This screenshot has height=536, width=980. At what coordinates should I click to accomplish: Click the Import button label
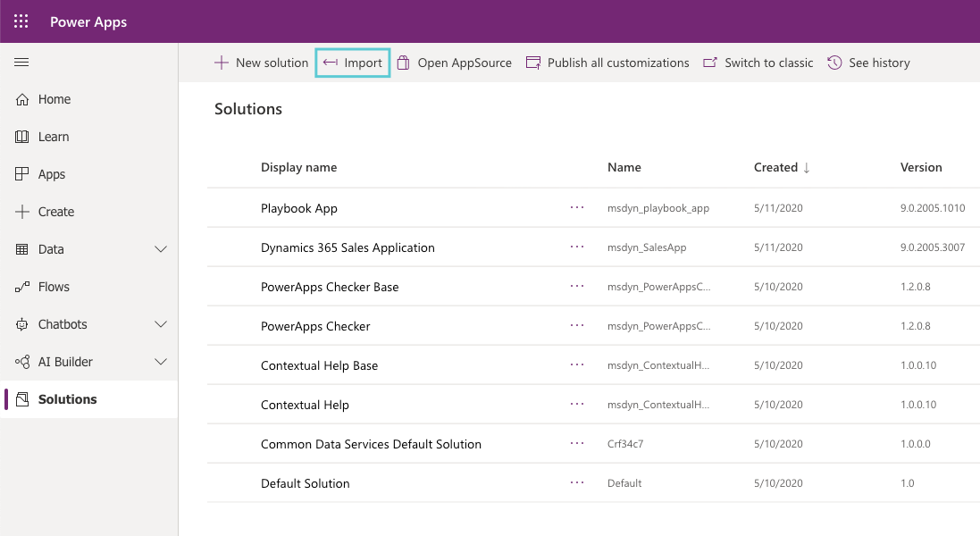pos(363,63)
